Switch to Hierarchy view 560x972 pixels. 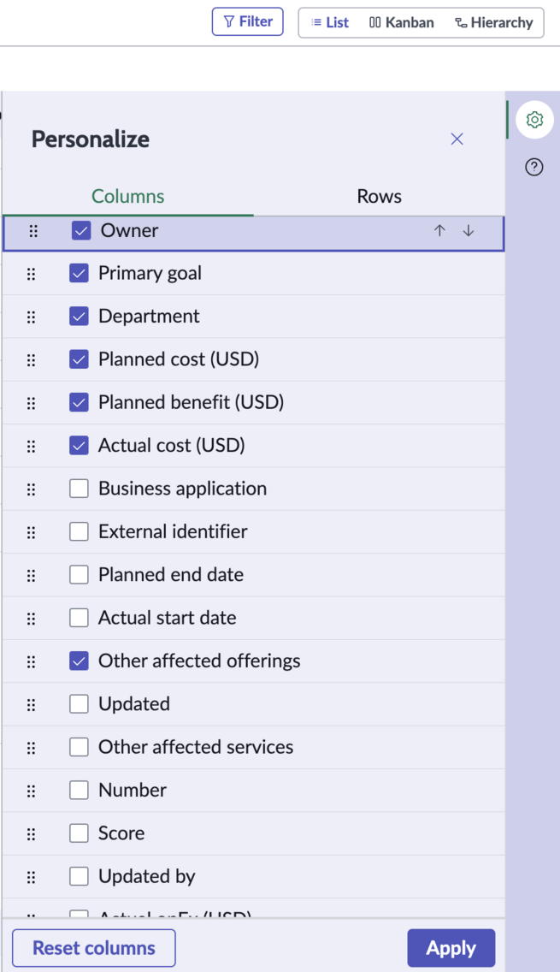coord(493,23)
